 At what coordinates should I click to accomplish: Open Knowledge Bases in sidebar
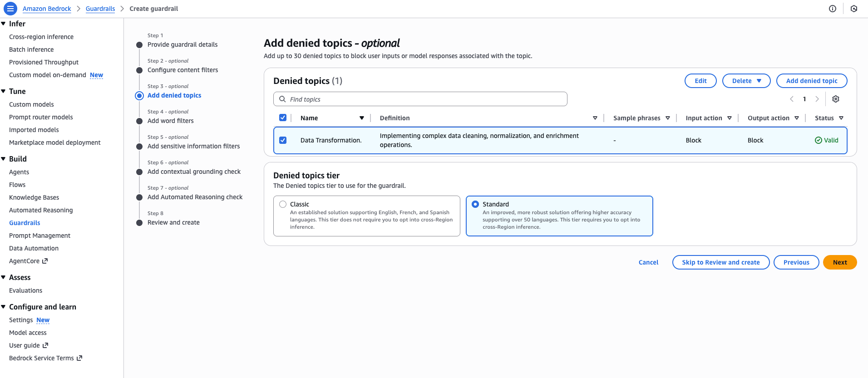34,197
